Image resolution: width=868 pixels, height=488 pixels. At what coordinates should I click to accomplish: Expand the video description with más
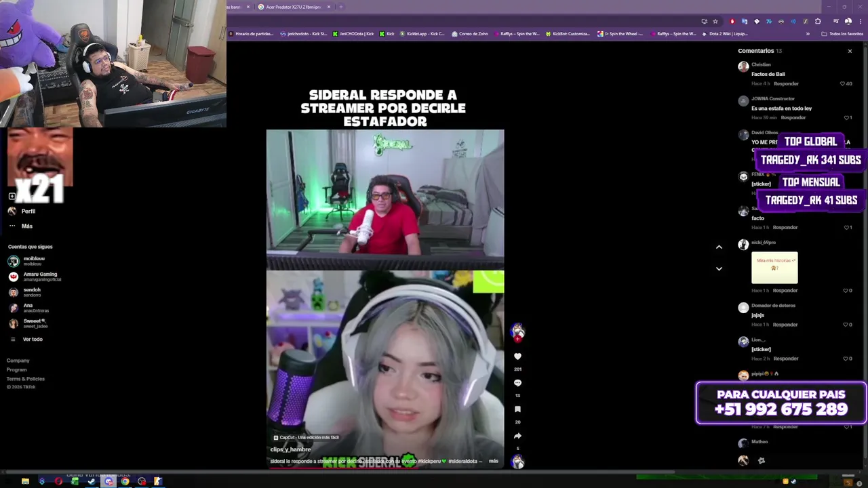coord(494,461)
